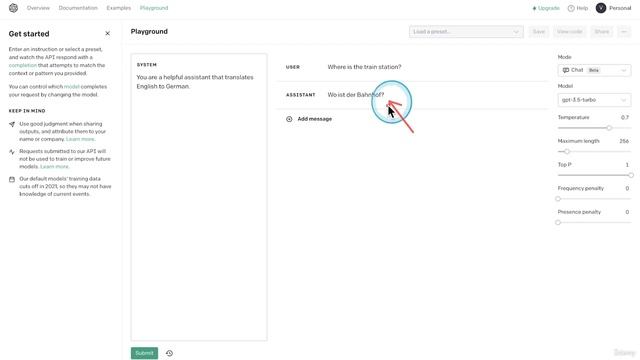Open the more options ellipsis button
The image size is (640, 360).
(x=624, y=31)
